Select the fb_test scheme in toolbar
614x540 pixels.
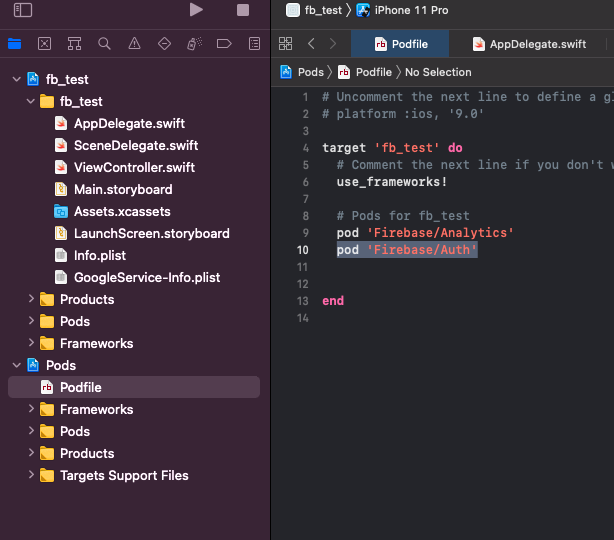pos(314,10)
